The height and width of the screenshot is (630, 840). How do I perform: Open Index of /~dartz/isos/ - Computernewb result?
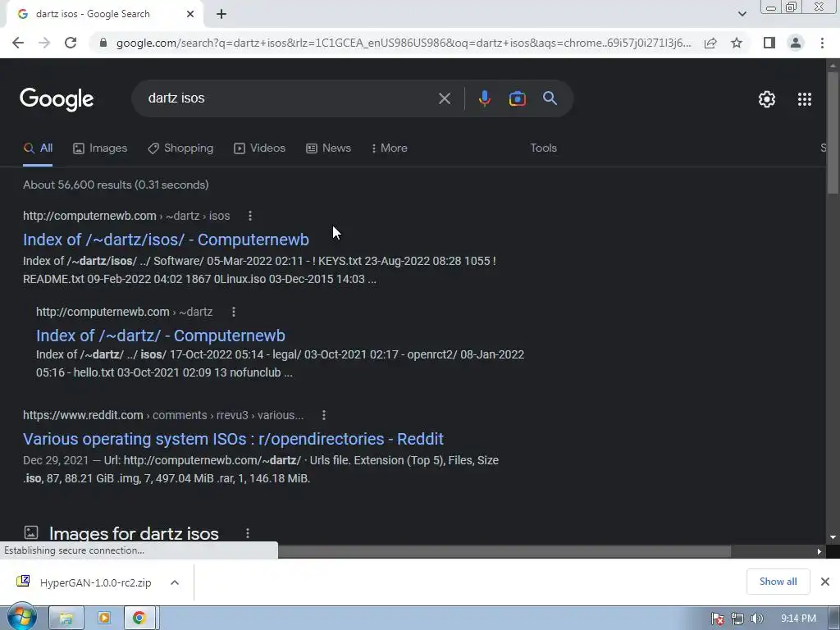coord(166,240)
